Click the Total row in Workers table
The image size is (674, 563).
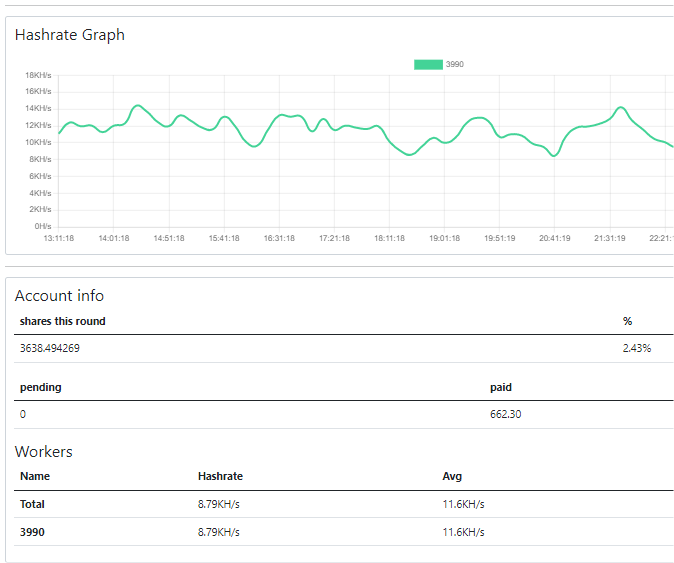32,504
